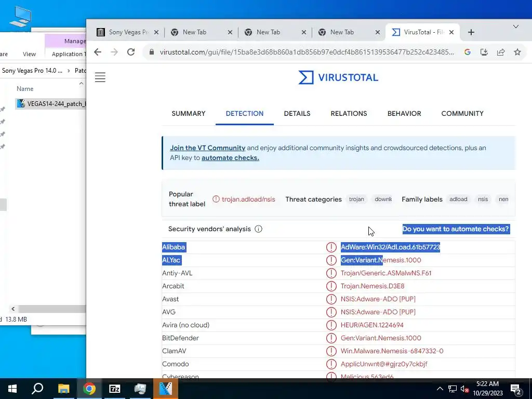Close the VirusTotal tab
The image size is (532, 399).
coord(451,32)
